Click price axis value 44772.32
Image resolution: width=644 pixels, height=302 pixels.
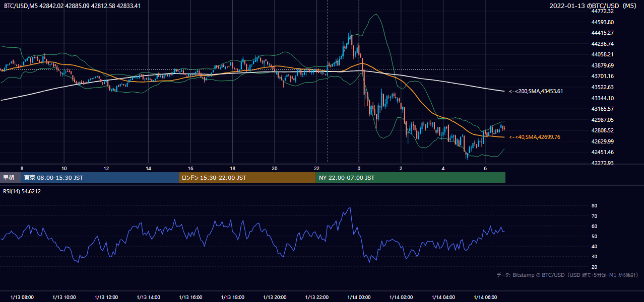click(x=602, y=11)
